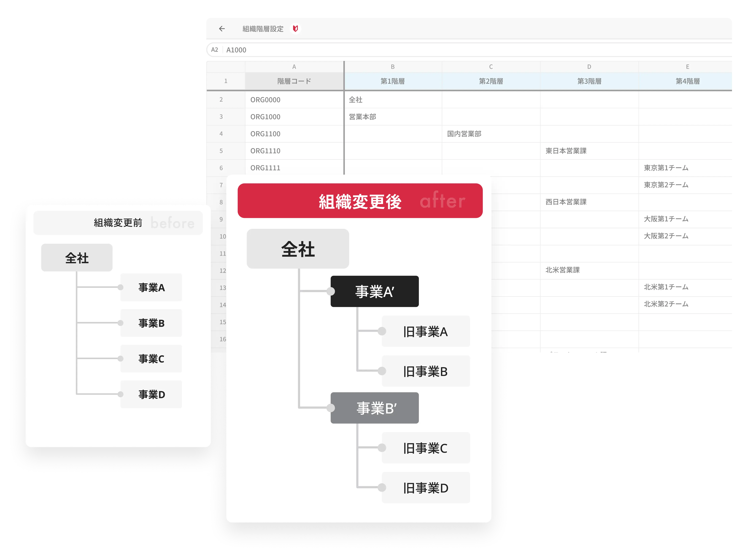The width and height of the screenshot is (756, 552).
Task: Click the 組織変更前 before label
Action: (x=118, y=223)
